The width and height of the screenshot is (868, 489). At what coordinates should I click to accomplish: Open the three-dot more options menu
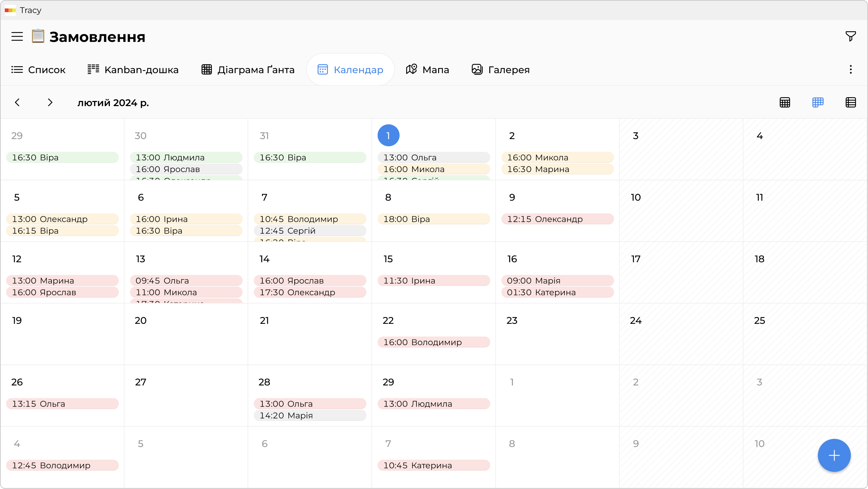click(850, 70)
